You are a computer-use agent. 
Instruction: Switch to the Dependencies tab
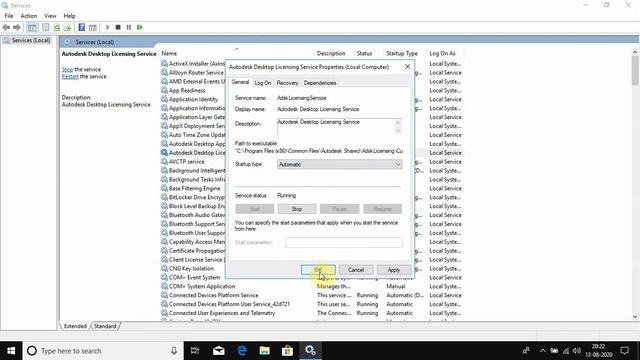[320, 83]
